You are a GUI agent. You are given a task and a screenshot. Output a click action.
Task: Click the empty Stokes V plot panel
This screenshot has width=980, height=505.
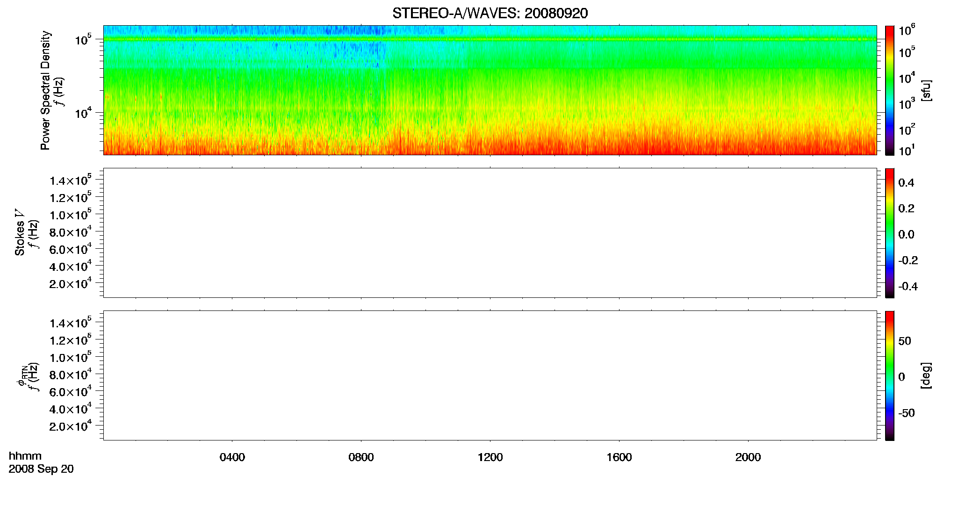(490, 233)
